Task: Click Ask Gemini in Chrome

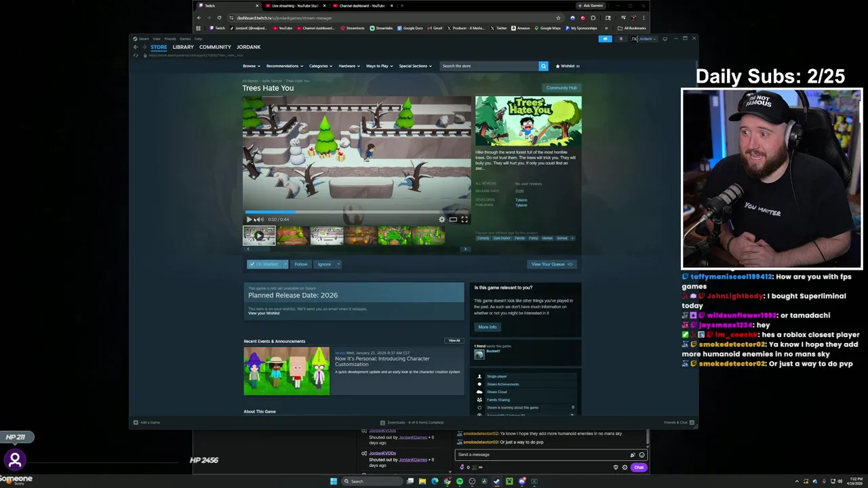Action: click(x=590, y=5)
